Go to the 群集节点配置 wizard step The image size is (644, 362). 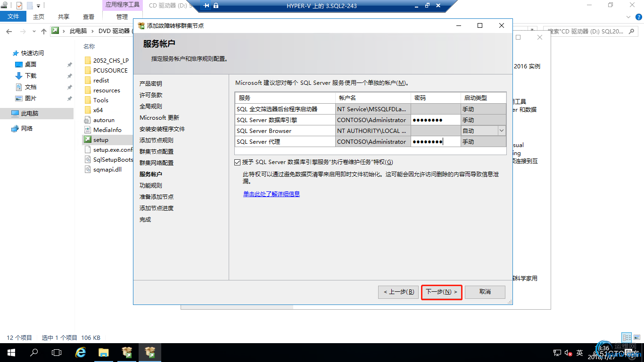[157, 151]
